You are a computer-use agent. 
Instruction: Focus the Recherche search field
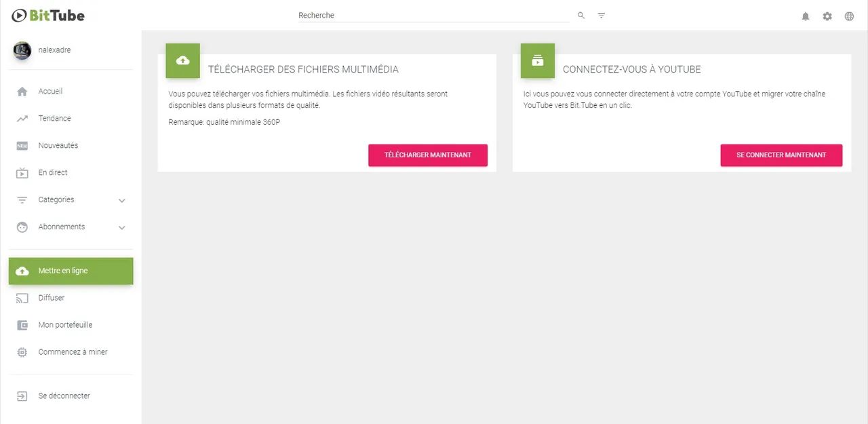(434, 15)
